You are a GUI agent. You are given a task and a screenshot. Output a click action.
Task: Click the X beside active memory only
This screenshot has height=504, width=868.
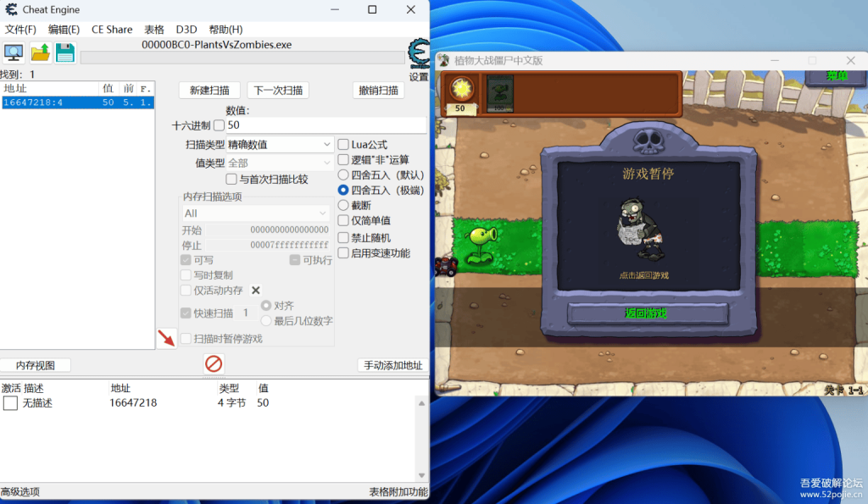256,290
